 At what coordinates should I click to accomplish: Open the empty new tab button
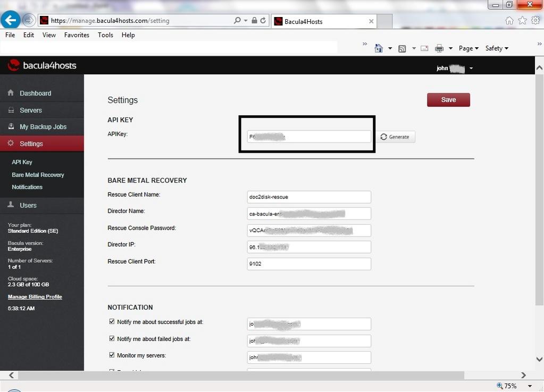click(384, 21)
